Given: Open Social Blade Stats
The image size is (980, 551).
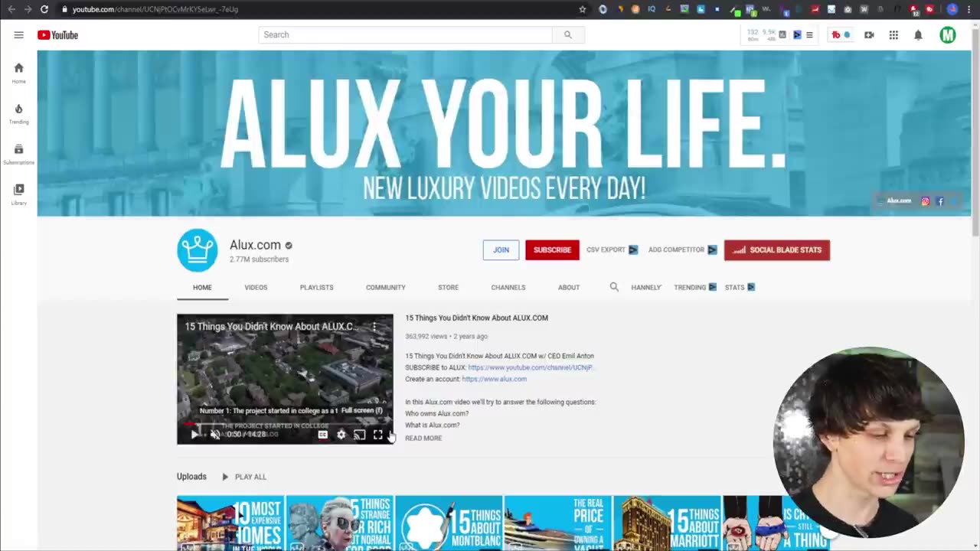Looking at the screenshot, I should (x=777, y=249).
